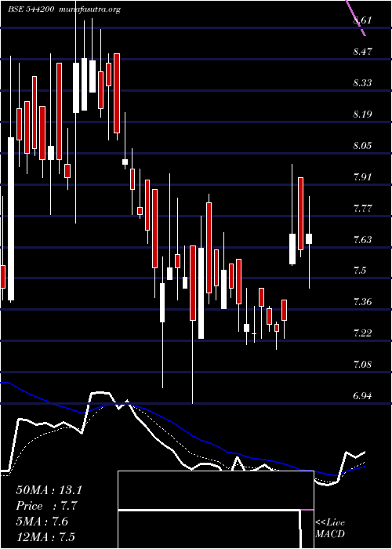The height and width of the screenshot is (549, 392).
Task: Click the 7.36 price axis label
Action: [362, 302]
